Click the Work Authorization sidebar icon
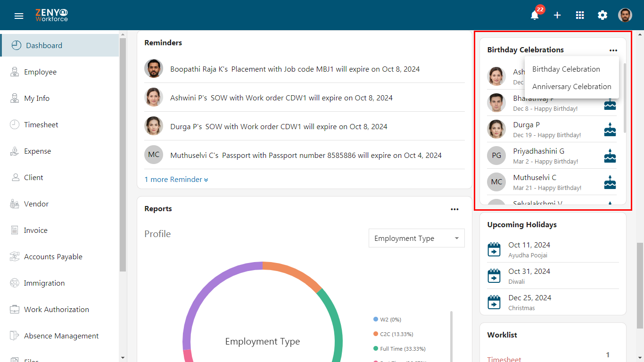644x362 pixels. (x=15, y=309)
